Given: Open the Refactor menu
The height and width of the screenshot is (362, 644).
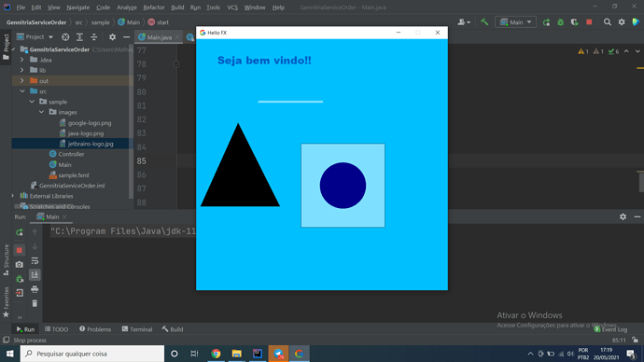Looking at the screenshot, I should 154,7.
